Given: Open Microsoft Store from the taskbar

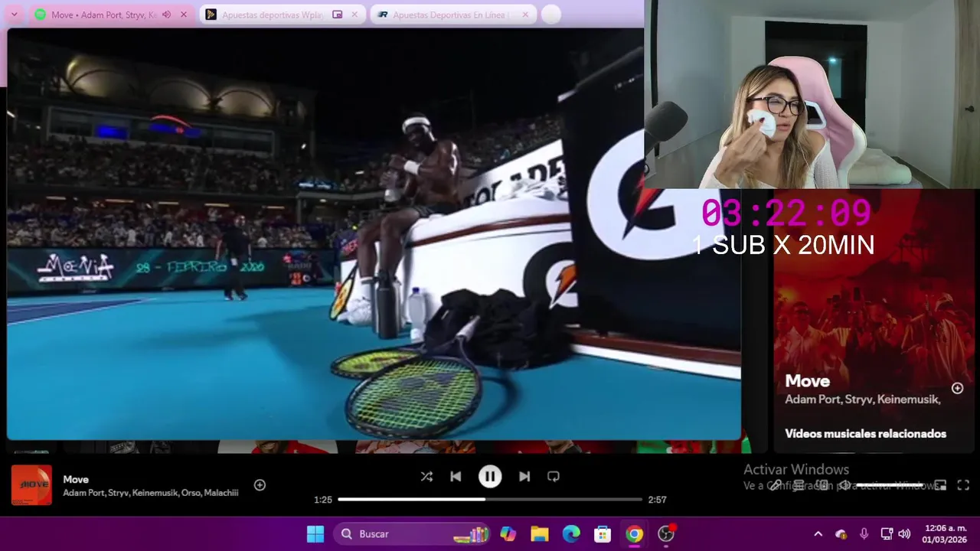Looking at the screenshot, I should pos(603,534).
